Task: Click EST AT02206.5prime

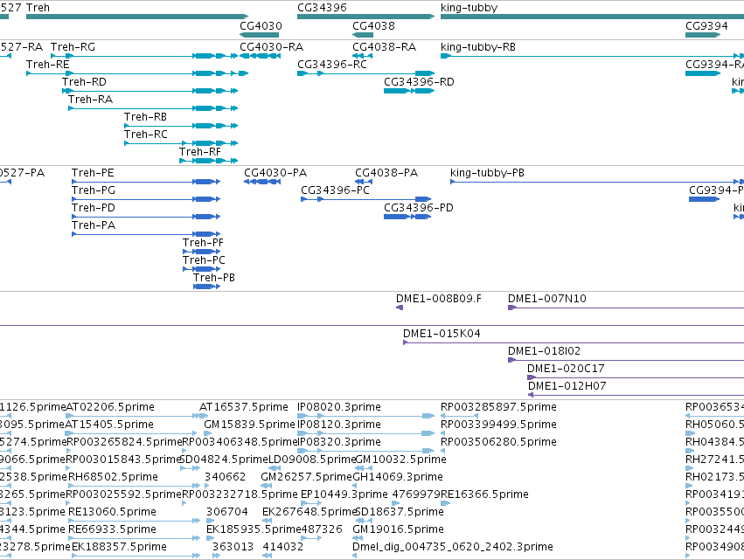Action: [133, 417]
